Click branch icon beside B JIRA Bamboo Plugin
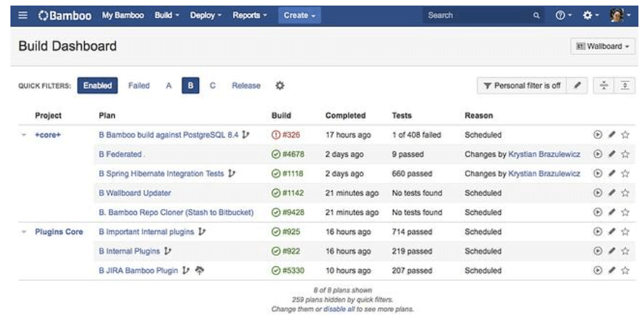644x328 pixels. click(186, 270)
